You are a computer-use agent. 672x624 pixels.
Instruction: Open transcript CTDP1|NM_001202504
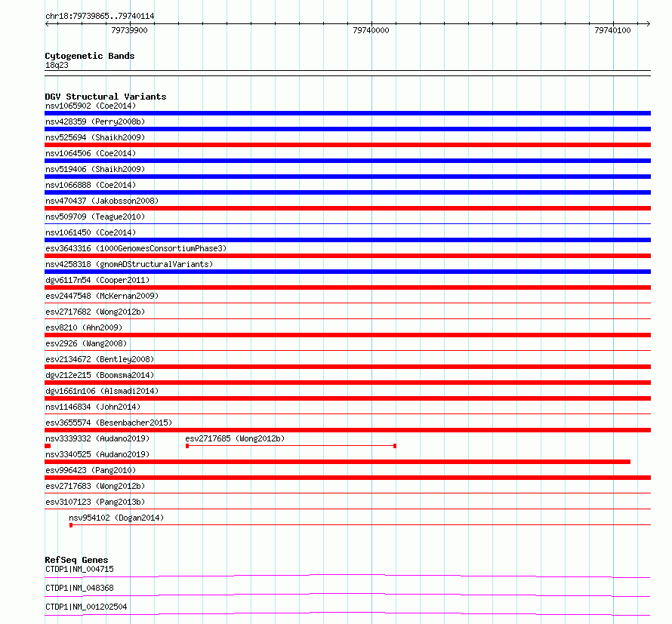pyautogui.click(x=86, y=607)
